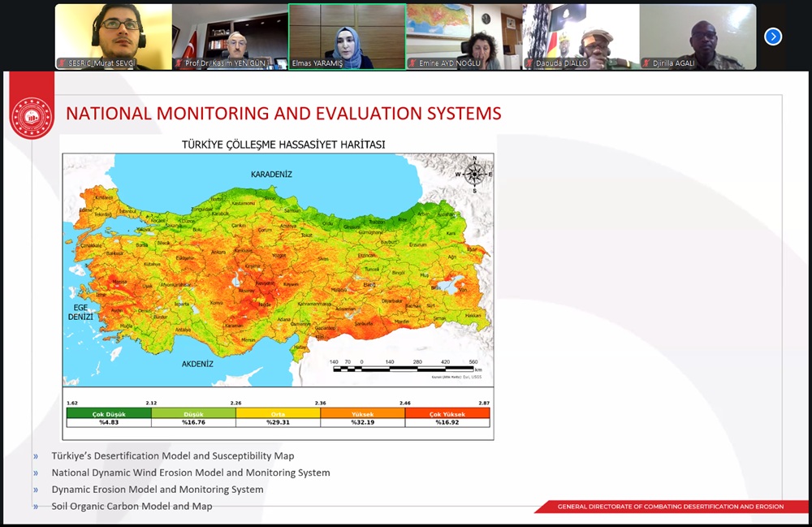This screenshot has width=812, height=527.
Task: Click Soil Organic Carbon Model and Map bullet
Action: point(132,507)
